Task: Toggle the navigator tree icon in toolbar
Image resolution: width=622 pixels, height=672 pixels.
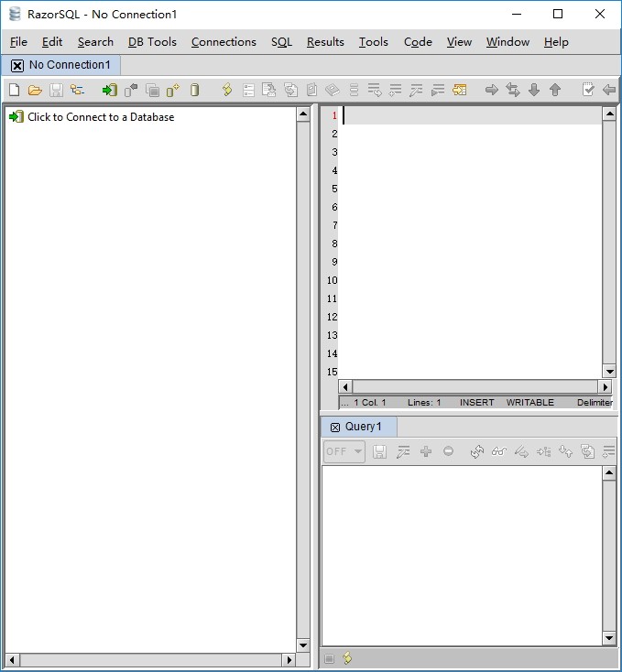Action: (78, 90)
